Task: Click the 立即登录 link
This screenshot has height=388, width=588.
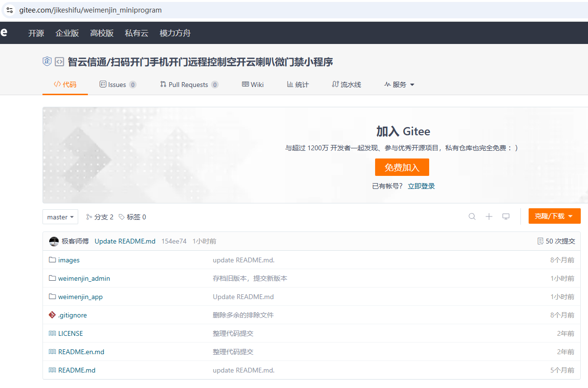Action: [x=421, y=186]
